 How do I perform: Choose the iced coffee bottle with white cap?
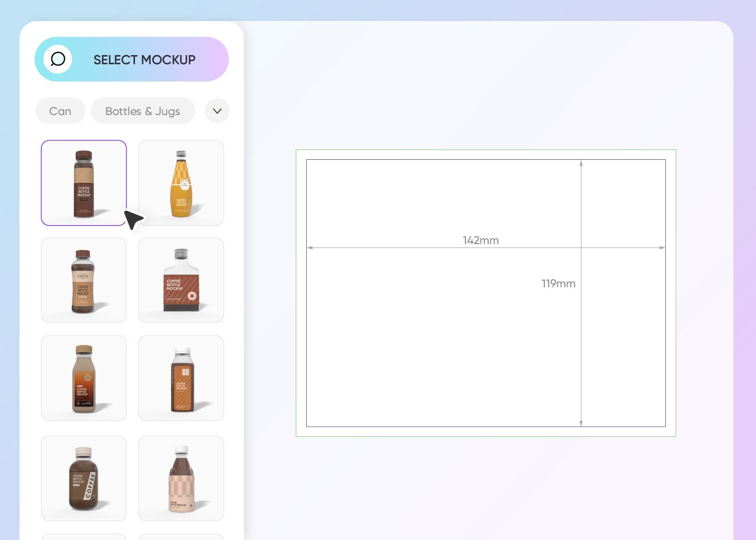84,280
